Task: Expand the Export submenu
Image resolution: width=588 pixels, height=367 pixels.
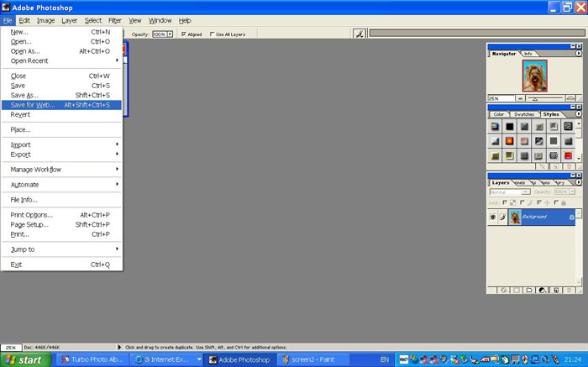Action: (x=62, y=155)
